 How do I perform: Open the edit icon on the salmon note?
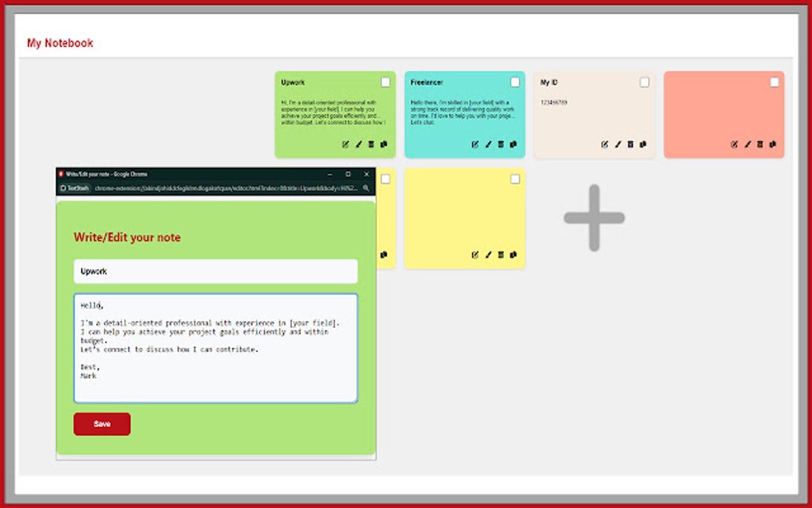click(734, 144)
